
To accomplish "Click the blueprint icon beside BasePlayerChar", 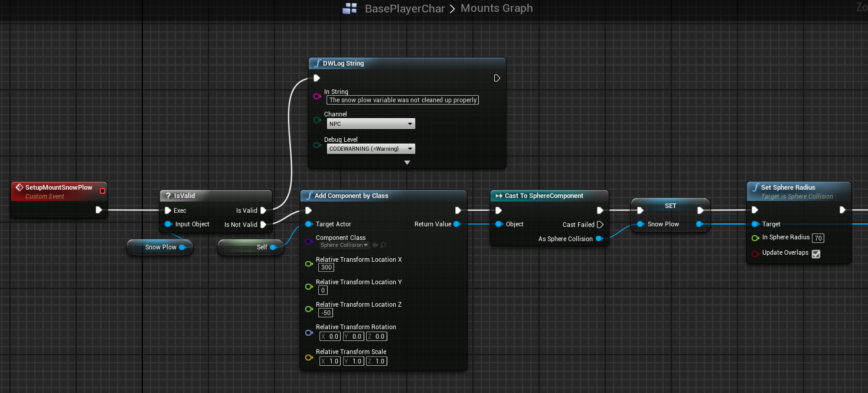I will (x=350, y=8).
